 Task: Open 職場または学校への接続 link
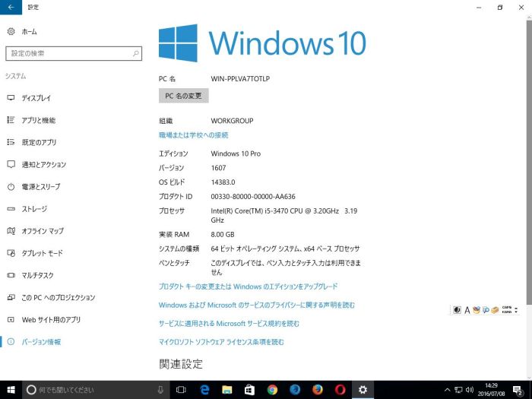point(193,135)
